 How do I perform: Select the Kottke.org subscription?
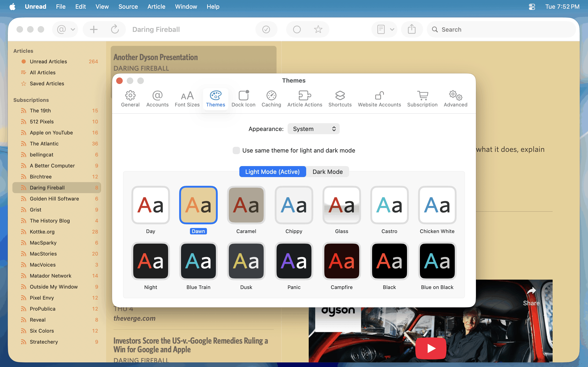tap(42, 232)
